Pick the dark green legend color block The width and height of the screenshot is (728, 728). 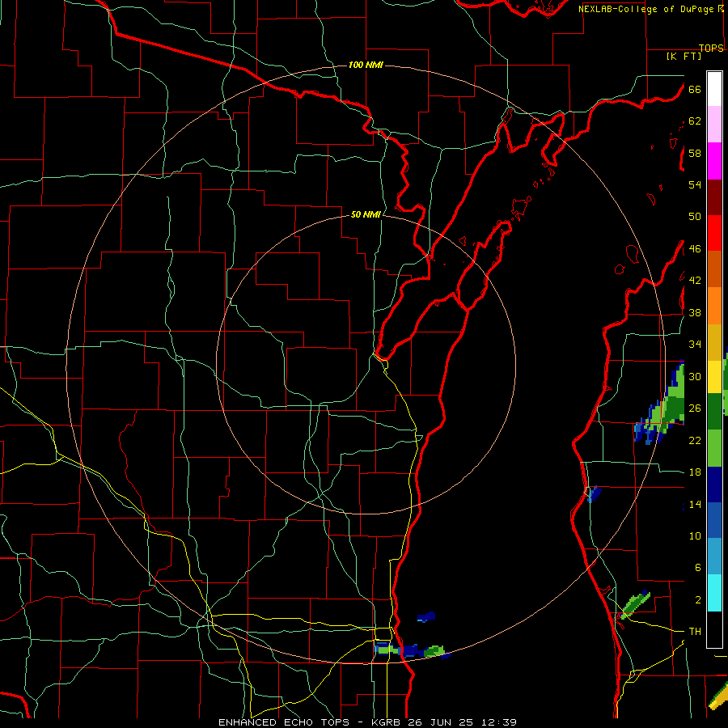[714, 412]
